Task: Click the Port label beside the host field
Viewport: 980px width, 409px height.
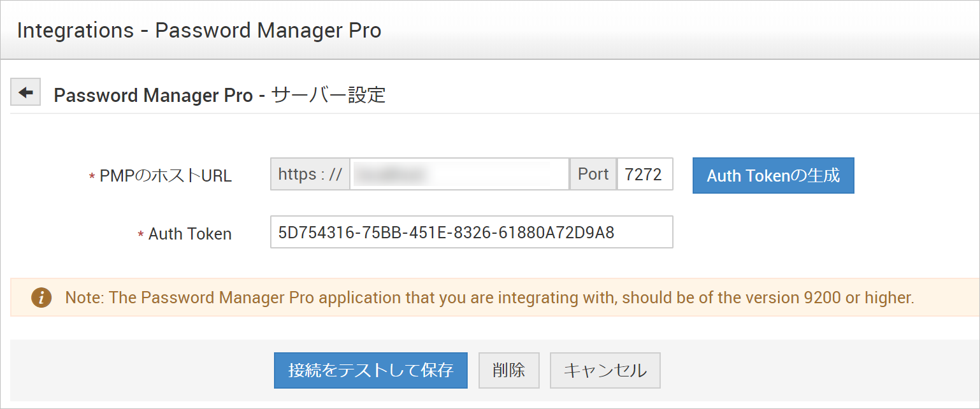Action: (593, 175)
